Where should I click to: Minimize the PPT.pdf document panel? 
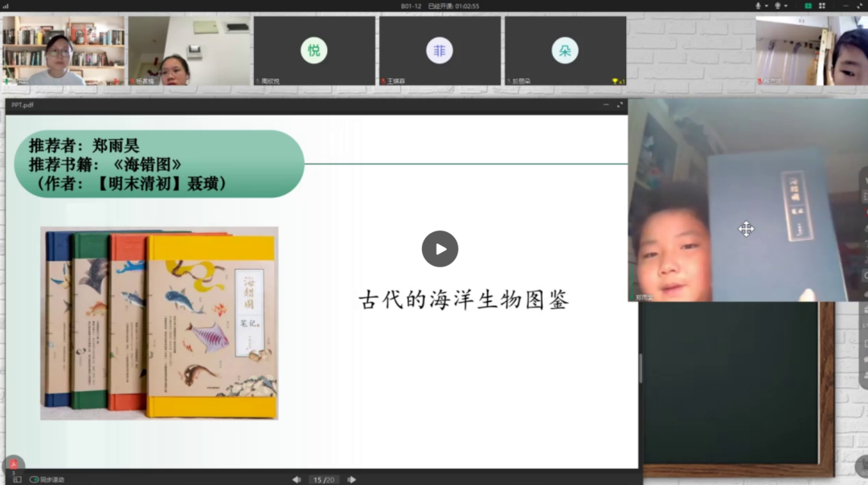pos(606,104)
